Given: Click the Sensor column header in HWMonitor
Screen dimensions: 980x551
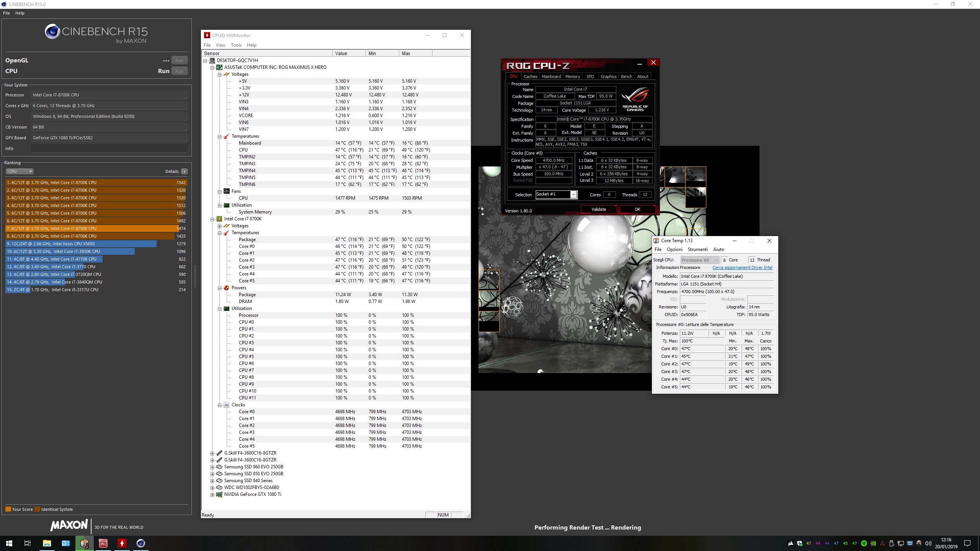Looking at the screenshot, I should (x=267, y=54).
